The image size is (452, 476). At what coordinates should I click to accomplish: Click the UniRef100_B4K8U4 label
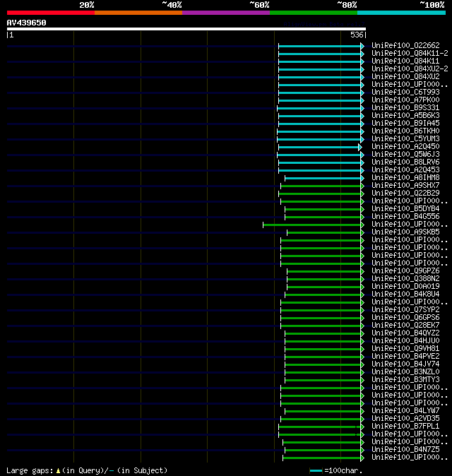pyautogui.click(x=405, y=294)
